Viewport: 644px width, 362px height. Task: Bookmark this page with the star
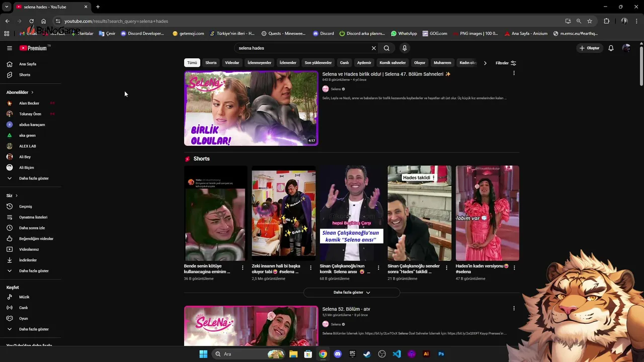coord(590,21)
